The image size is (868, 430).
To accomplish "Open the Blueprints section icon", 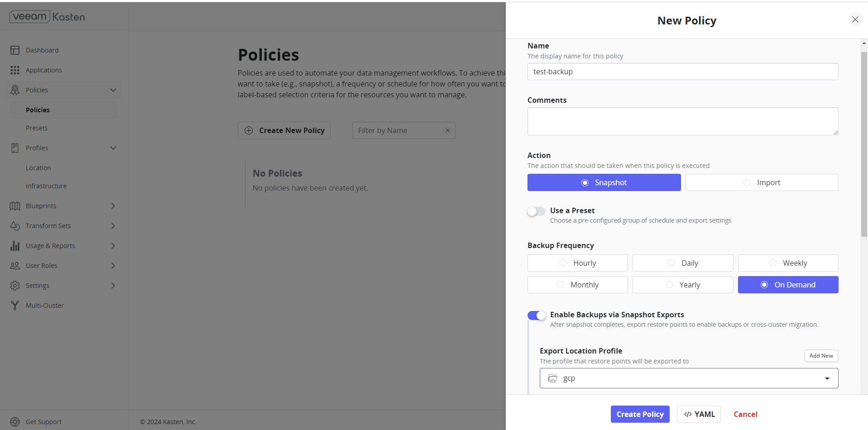I will click(x=15, y=206).
